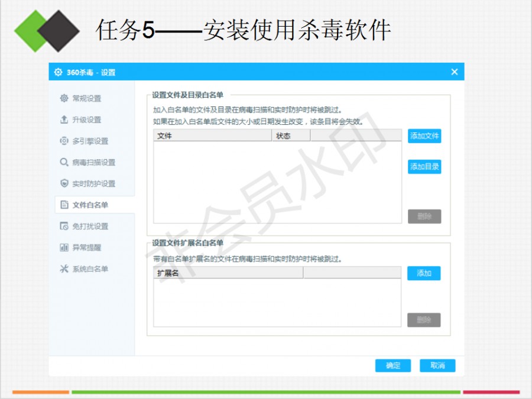Cancel changes with the 取消 button

[437, 365]
